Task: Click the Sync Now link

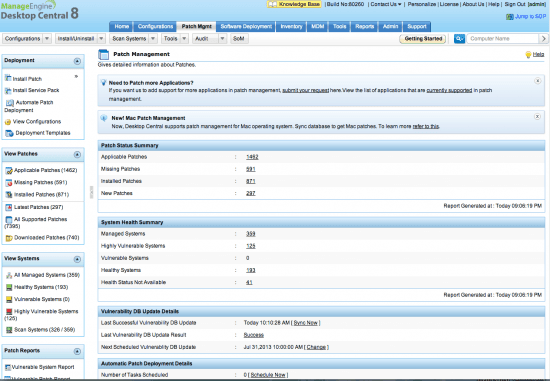Action: point(306,323)
